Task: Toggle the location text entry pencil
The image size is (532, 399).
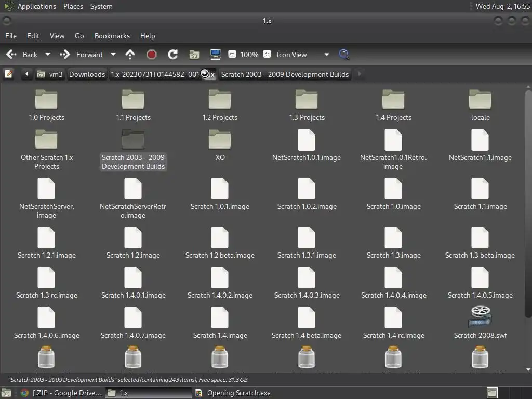Action: pos(9,74)
